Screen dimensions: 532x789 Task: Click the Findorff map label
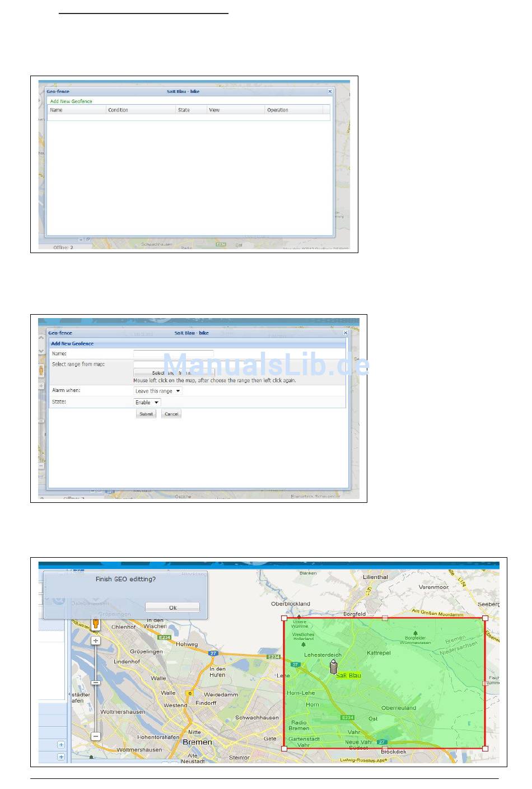(x=206, y=703)
